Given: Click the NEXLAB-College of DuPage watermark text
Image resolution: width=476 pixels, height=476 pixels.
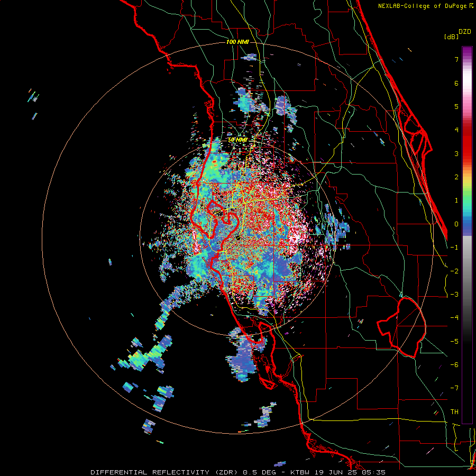Looking at the screenshot, I should click(426, 6).
